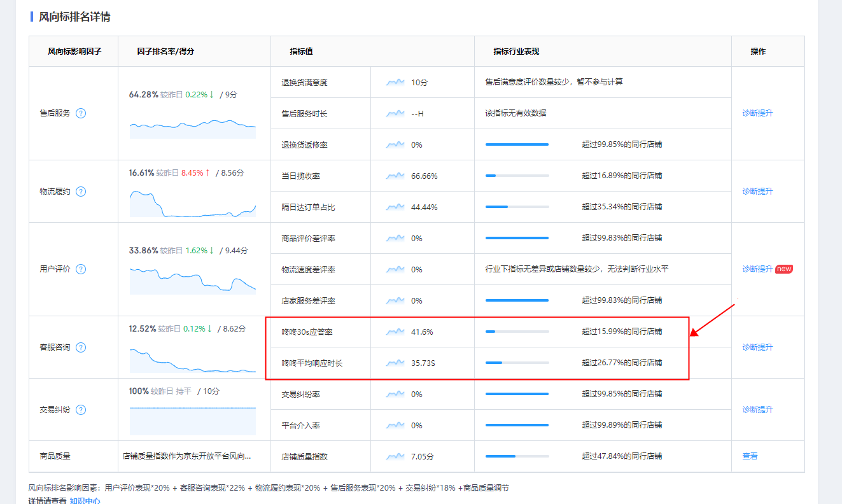Click progress bar for 咚咚30s应答率
842x504 pixels.
pyautogui.click(x=517, y=332)
